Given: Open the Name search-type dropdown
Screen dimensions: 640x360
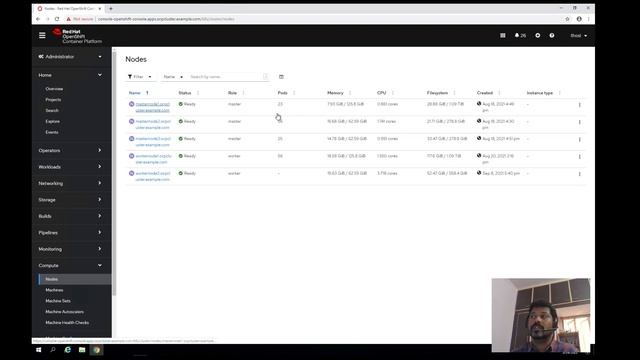Looking at the screenshot, I should 173,77.
